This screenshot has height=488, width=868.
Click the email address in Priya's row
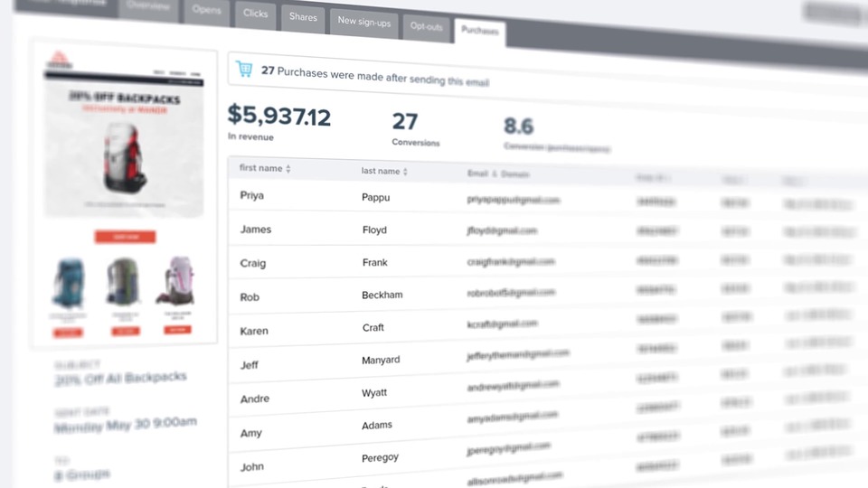coord(514,200)
